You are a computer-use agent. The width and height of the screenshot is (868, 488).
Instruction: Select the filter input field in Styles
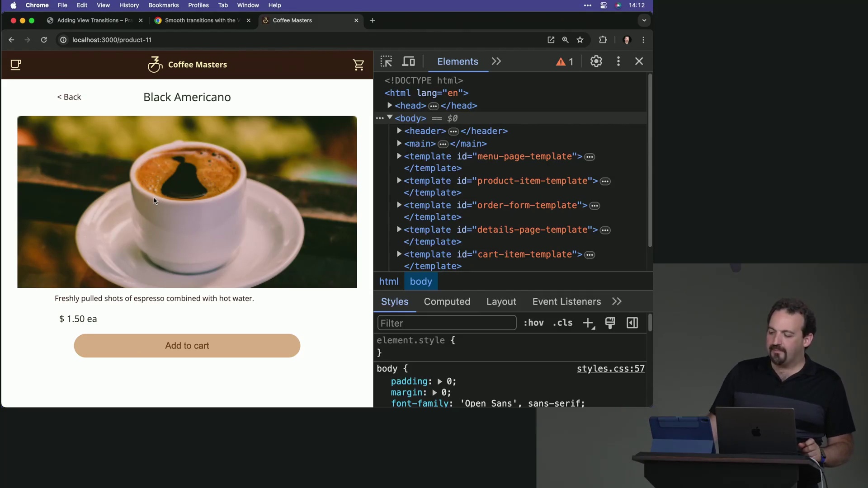447,323
